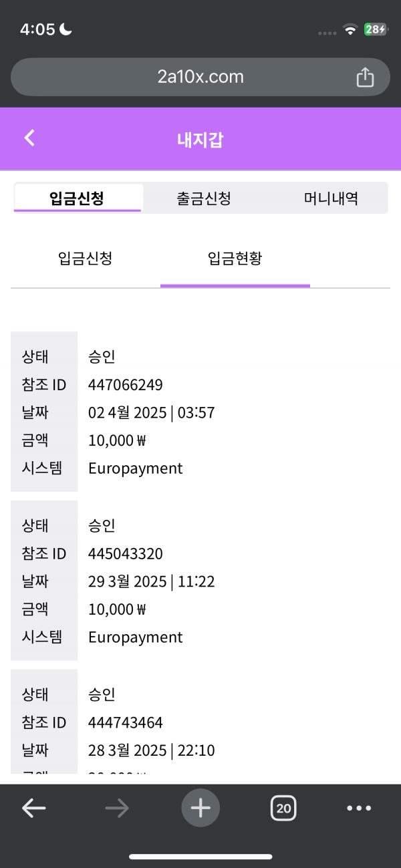Tap the 내지갑 page title
Image resolution: width=401 pixels, height=868 pixels.
pyautogui.click(x=200, y=139)
